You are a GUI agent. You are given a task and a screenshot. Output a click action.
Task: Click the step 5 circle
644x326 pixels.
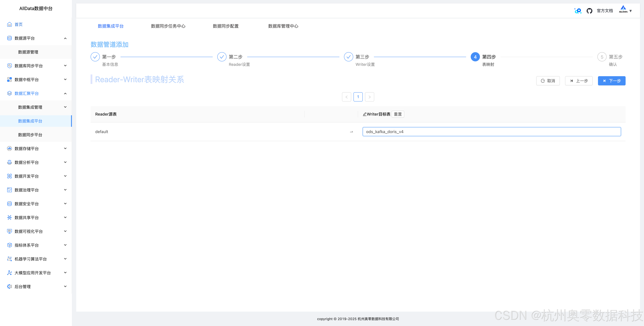click(x=602, y=57)
